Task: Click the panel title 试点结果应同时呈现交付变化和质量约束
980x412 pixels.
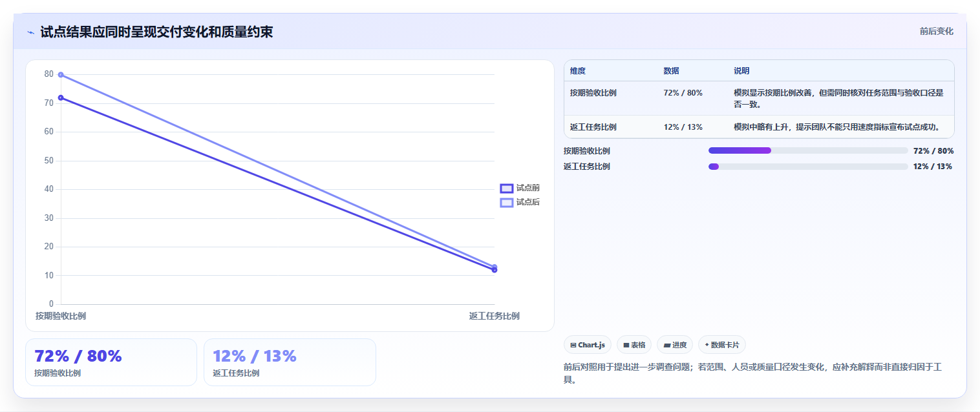Action: (156, 32)
